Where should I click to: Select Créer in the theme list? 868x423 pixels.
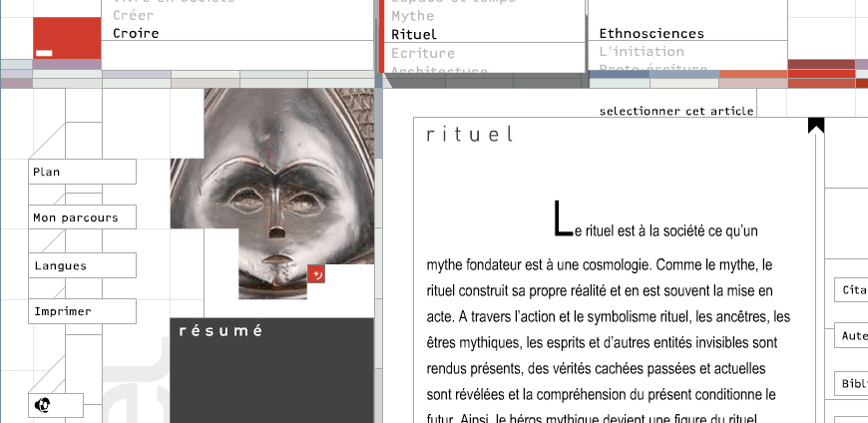(x=133, y=16)
